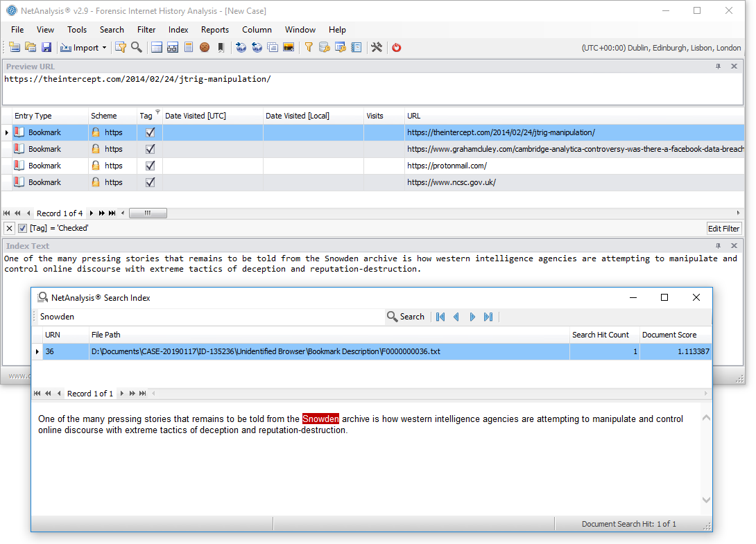The width and height of the screenshot is (756, 544).
Task: Click the database with key icon
Action: tap(325, 47)
